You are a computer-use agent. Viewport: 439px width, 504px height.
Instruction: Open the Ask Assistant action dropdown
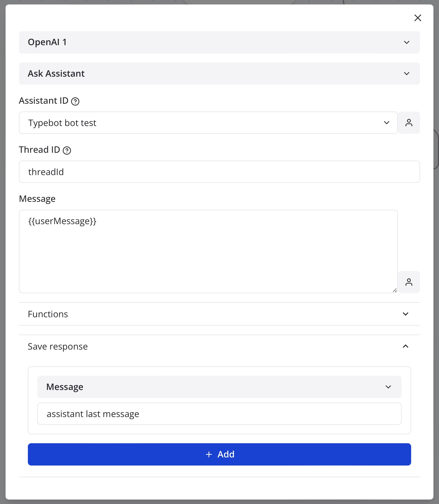[x=219, y=74]
